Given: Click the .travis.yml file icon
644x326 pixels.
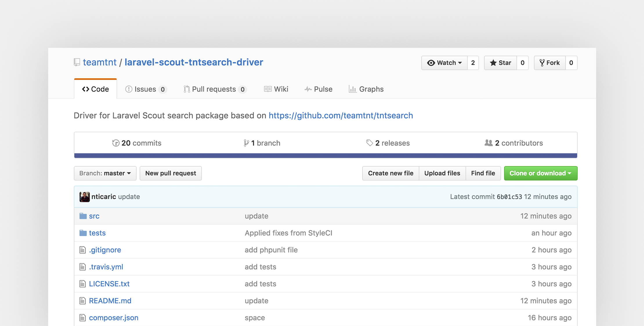Looking at the screenshot, I should [83, 267].
